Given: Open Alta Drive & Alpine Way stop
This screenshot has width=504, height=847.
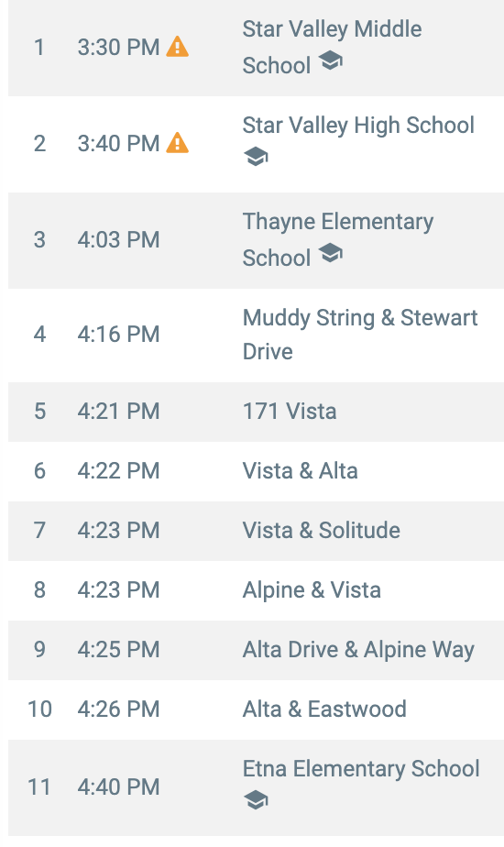Looking at the screenshot, I should [256, 650].
